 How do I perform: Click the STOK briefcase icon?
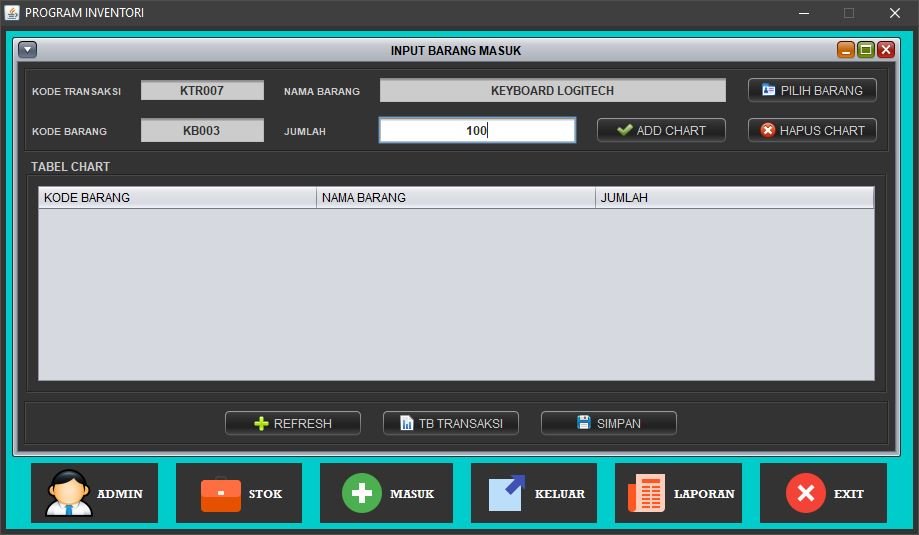[x=220, y=493]
